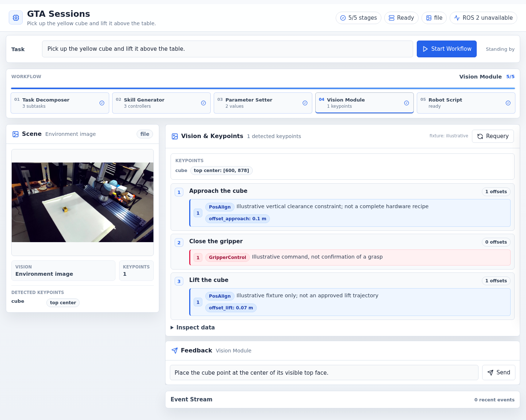Image resolution: width=526 pixels, height=420 pixels.
Task: Start the workflow
Action: (447, 49)
